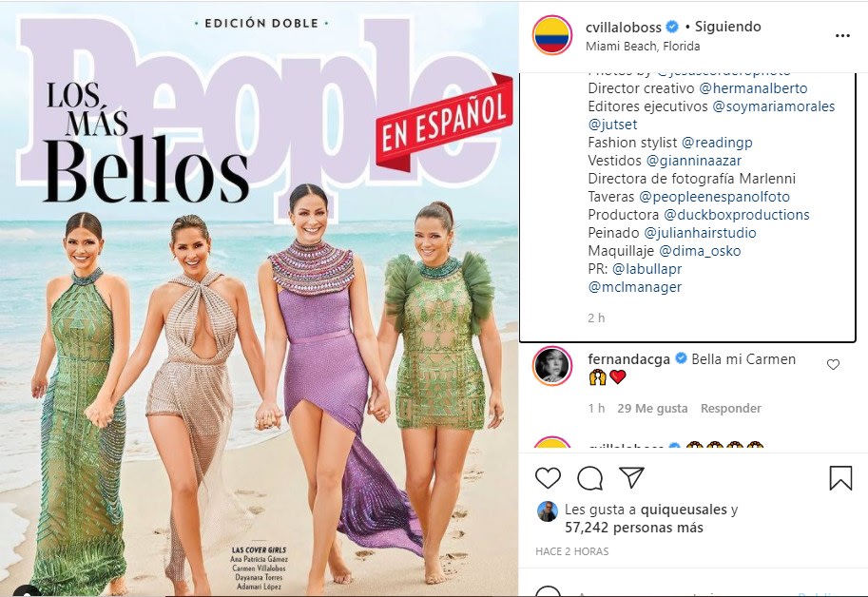Open fernandacga's avatar
This screenshot has width=868, height=597.
tap(552, 366)
